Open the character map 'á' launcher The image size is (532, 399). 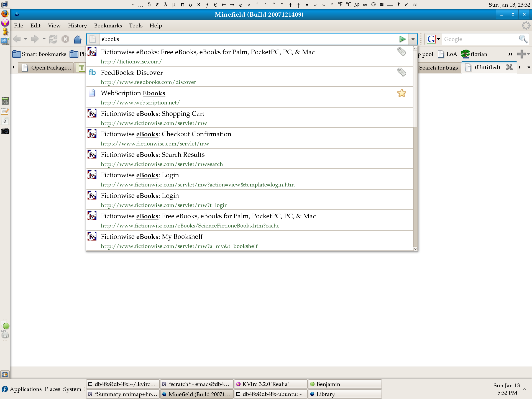[5, 121]
